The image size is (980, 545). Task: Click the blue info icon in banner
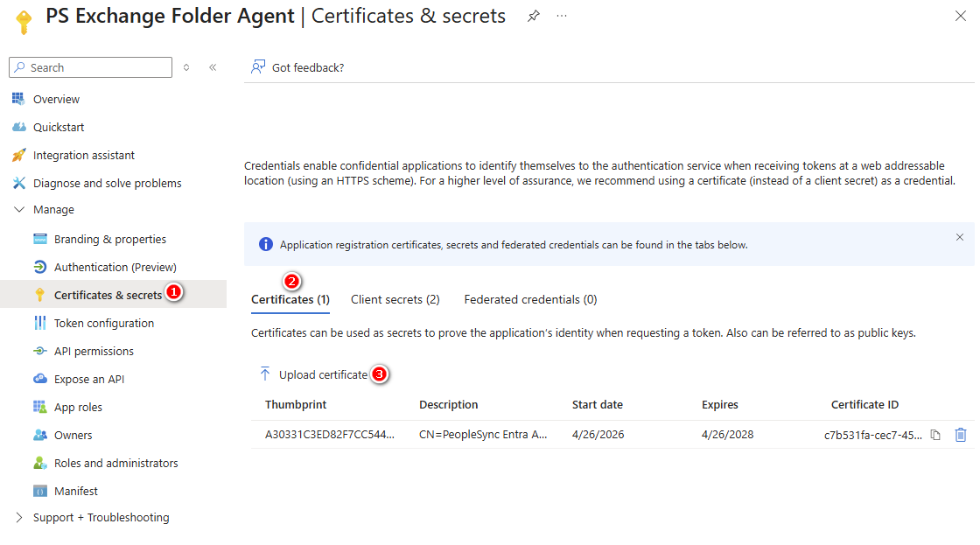point(266,244)
